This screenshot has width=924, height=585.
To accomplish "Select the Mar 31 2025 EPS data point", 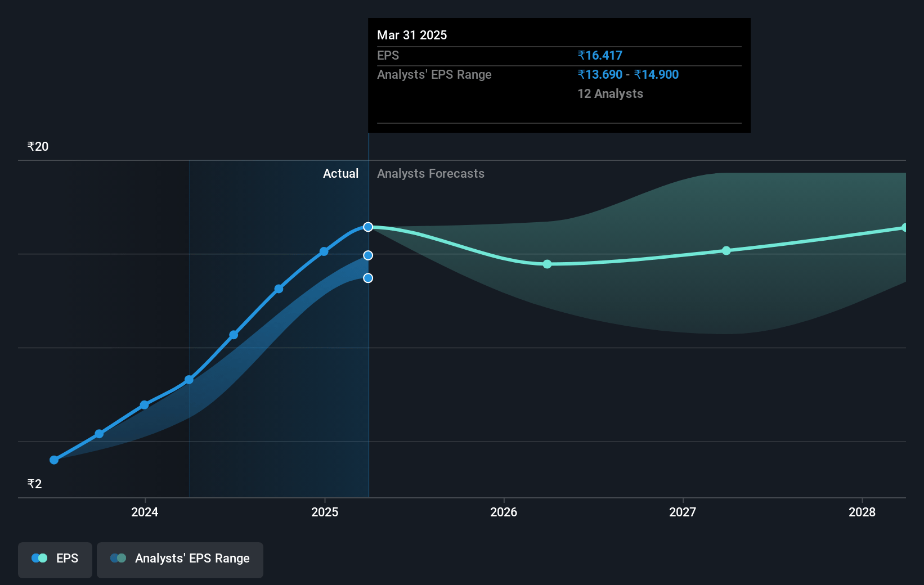I will click(x=368, y=227).
